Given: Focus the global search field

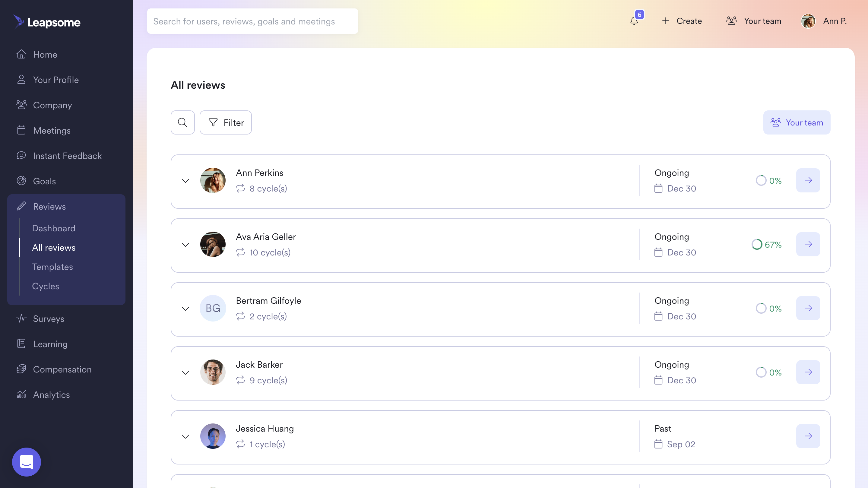Looking at the screenshot, I should tap(252, 21).
